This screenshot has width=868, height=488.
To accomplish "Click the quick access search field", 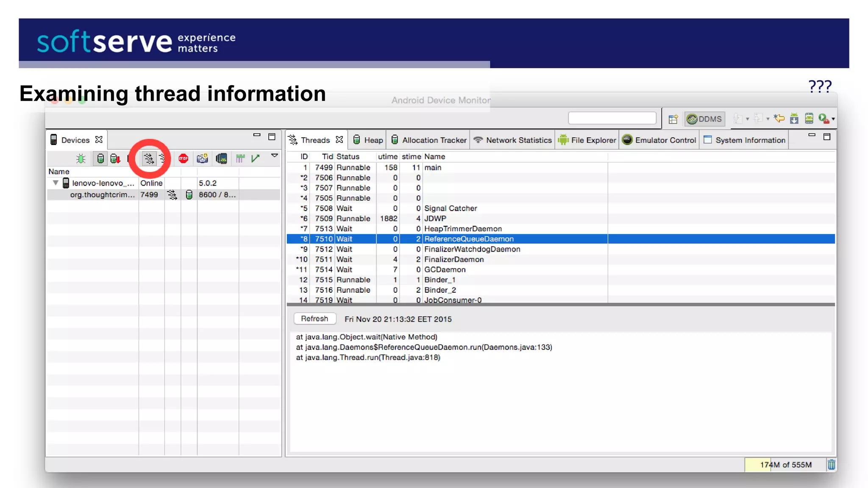I will (x=612, y=118).
